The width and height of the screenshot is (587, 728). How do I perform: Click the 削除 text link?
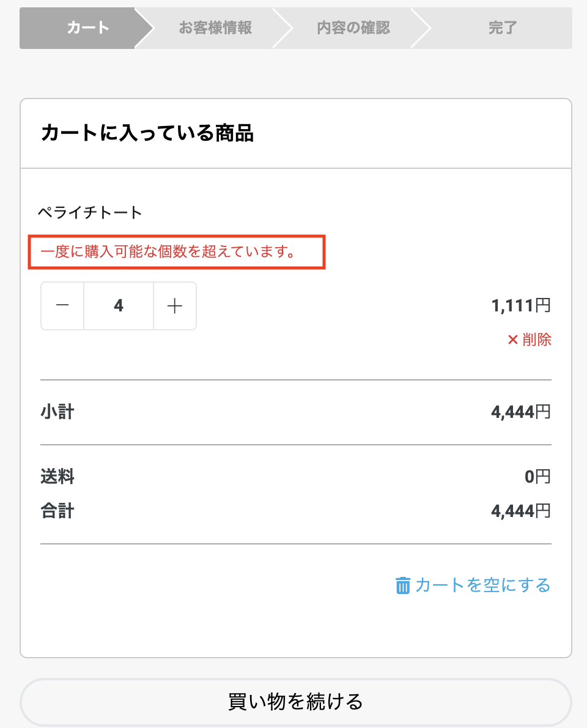537,340
